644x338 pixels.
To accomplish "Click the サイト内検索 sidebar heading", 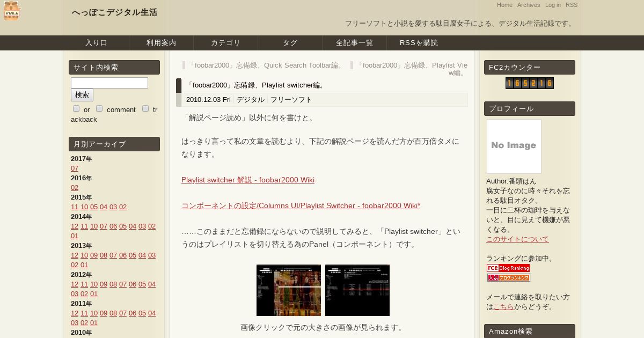I will tap(114, 67).
